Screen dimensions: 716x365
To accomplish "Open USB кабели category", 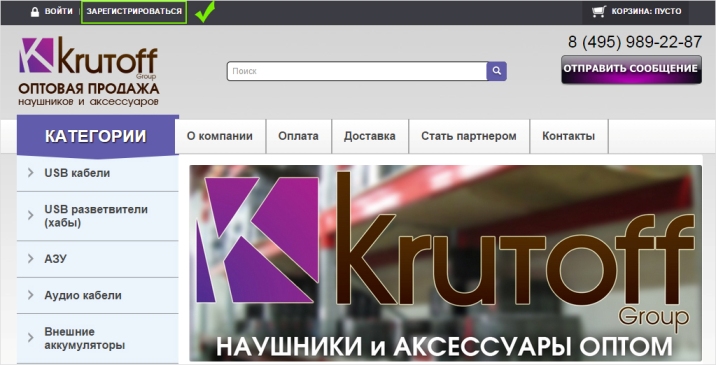I will 77,173.
